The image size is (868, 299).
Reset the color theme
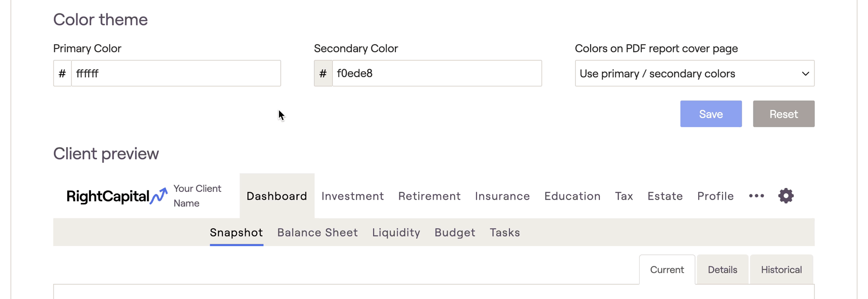783,114
